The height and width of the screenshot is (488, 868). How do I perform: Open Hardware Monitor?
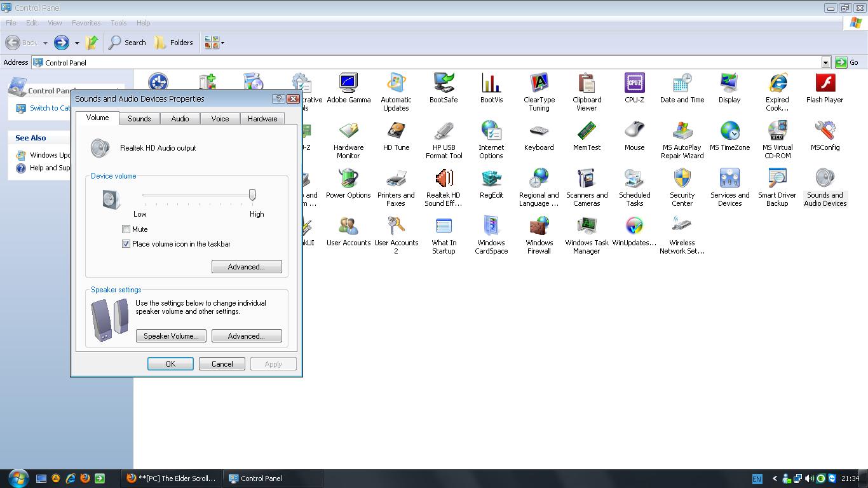(348, 140)
